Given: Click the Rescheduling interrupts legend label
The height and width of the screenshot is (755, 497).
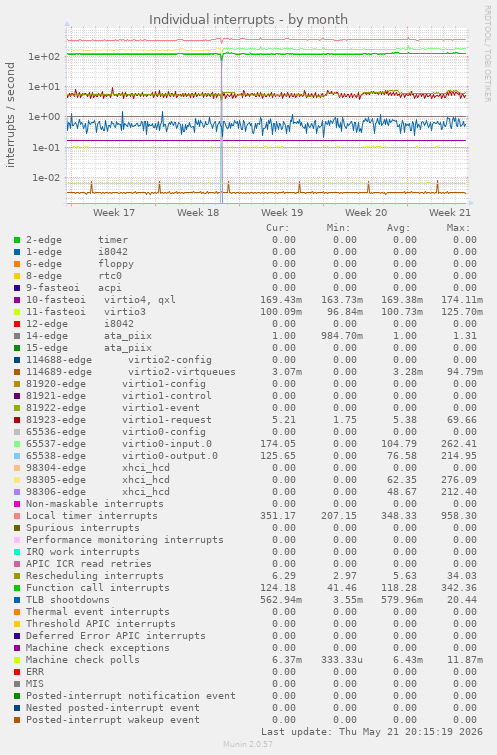Looking at the screenshot, I should coord(95,576).
